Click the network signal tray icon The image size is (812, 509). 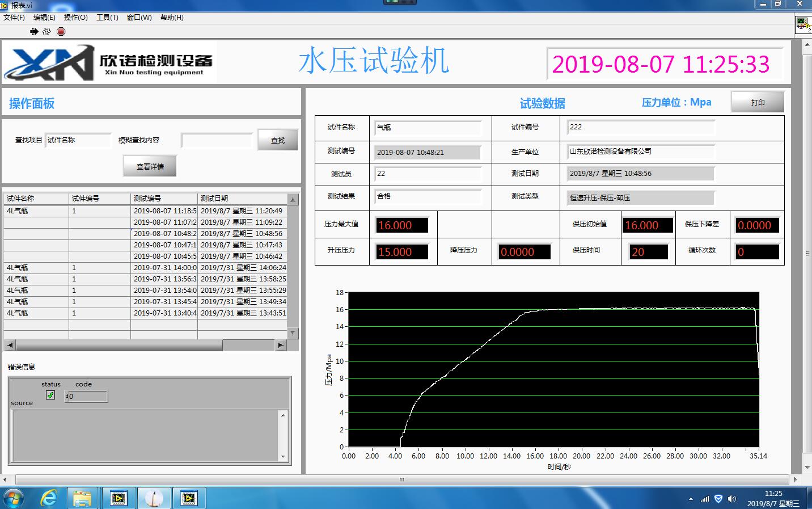pos(705,499)
